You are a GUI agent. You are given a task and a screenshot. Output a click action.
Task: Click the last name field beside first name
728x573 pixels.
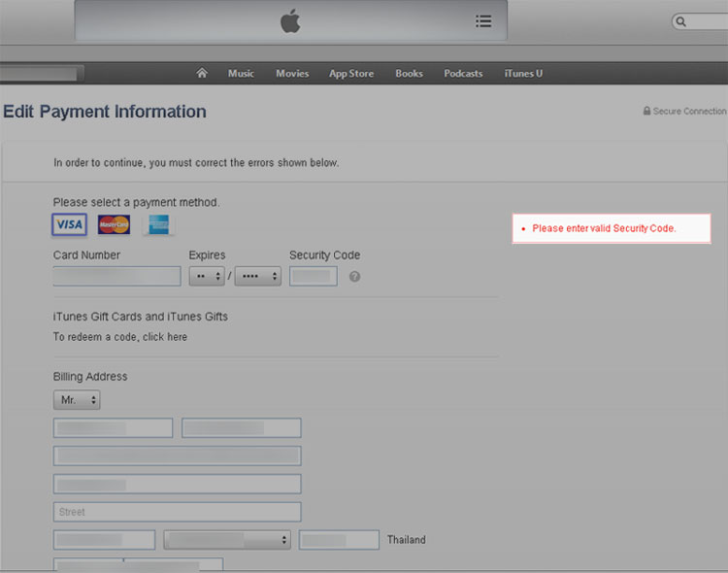[x=242, y=427]
